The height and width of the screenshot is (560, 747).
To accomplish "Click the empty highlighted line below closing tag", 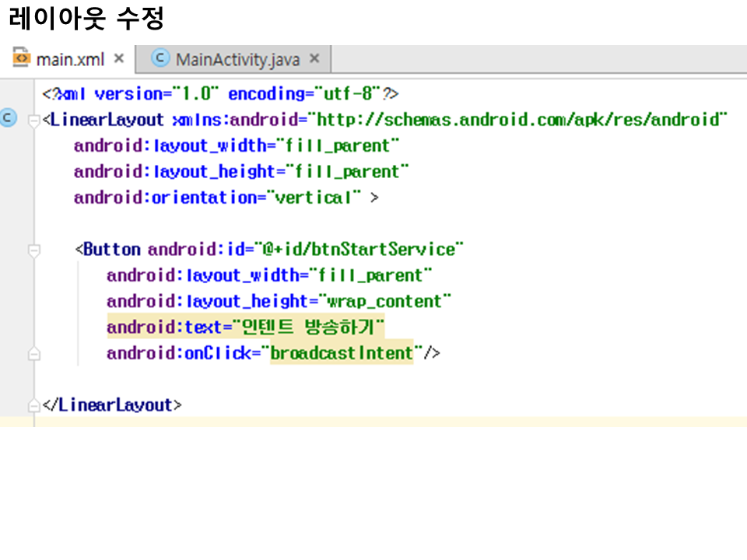I will (389, 422).
